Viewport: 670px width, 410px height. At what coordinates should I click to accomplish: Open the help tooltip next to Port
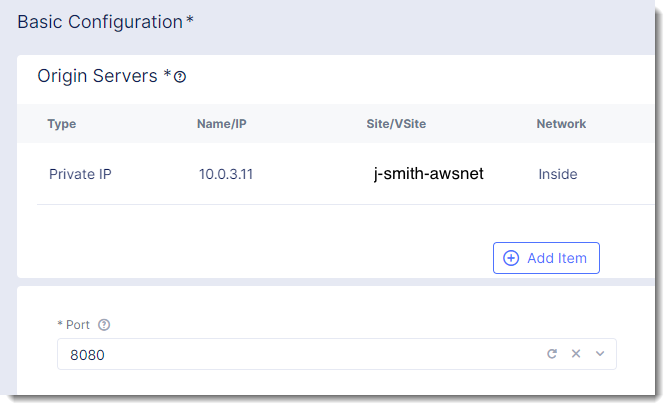[x=104, y=325]
